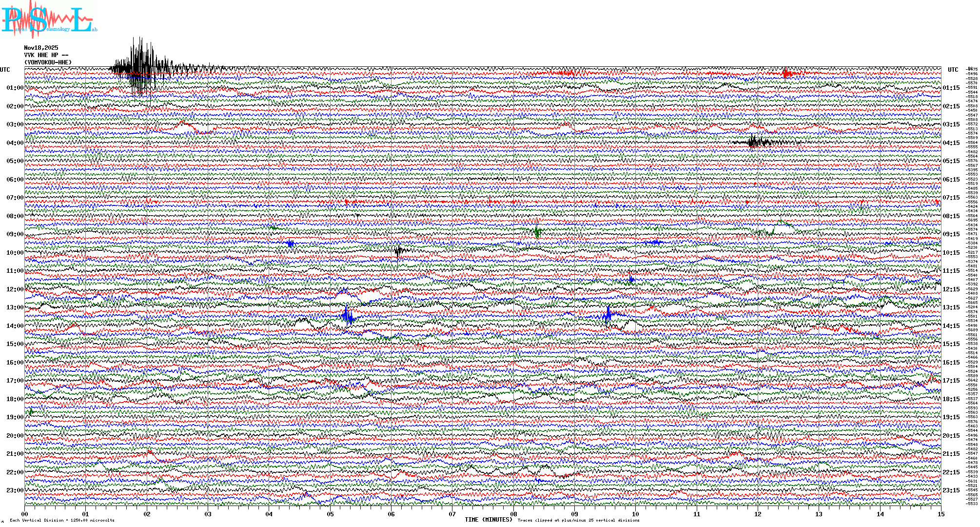Click the Each Vertical Division footnote text
Image resolution: width=980 pixels, height=527 pixels.
[x=62, y=520]
